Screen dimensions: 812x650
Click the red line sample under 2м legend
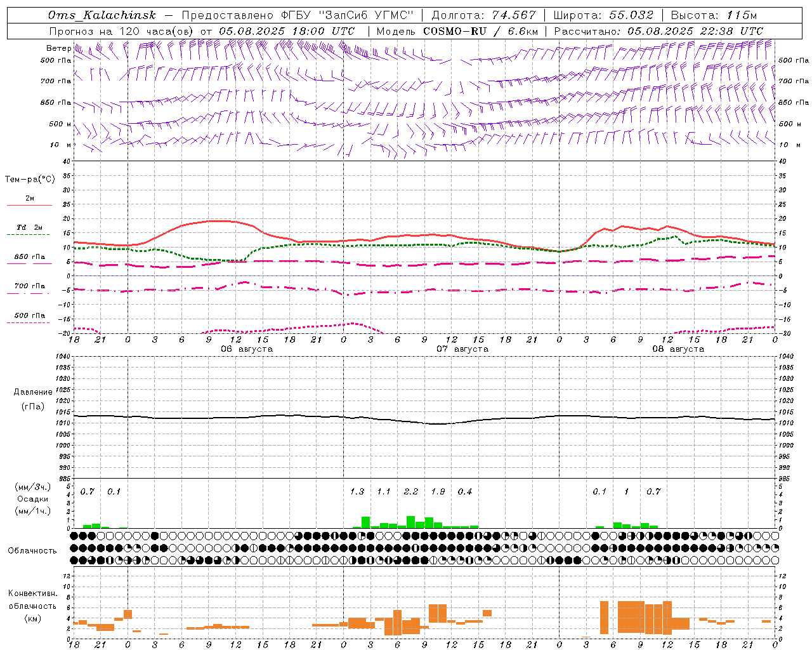(x=29, y=205)
